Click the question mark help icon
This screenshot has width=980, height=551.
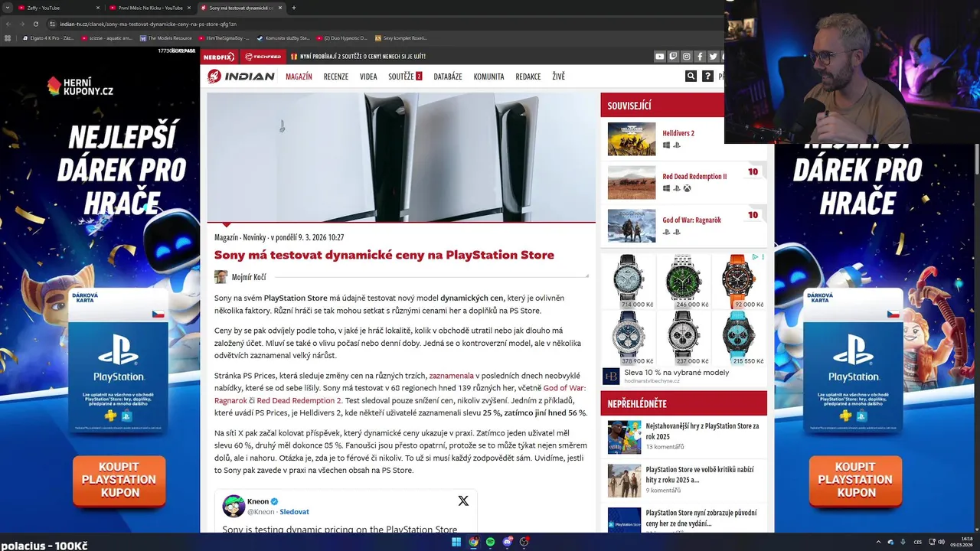(707, 77)
